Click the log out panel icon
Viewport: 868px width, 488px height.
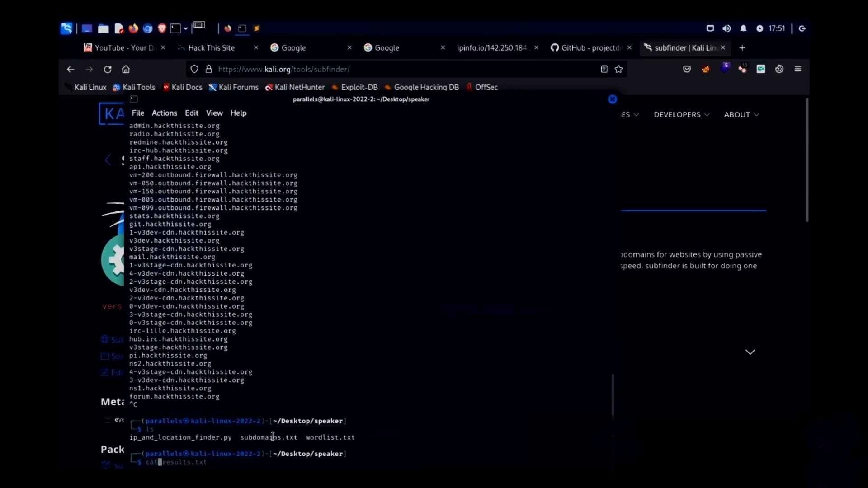click(x=802, y=28)
